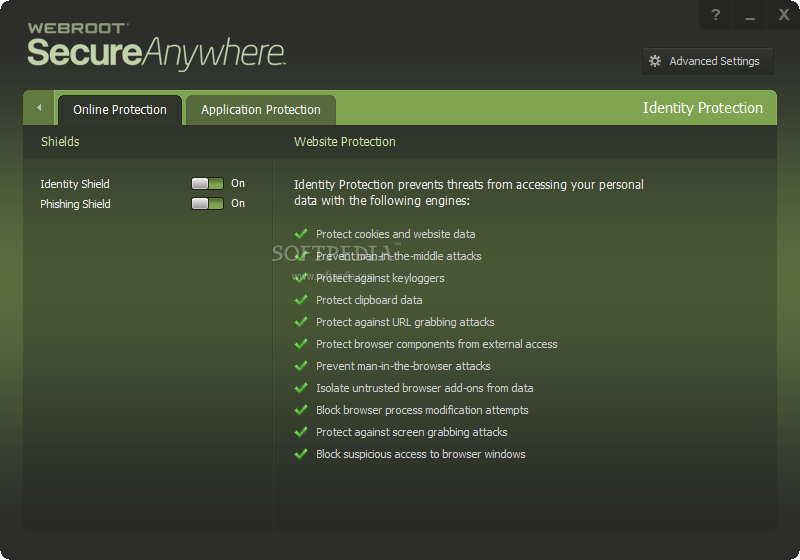Click 'Block browser process modification attempts'

click(x=422, y=410)
